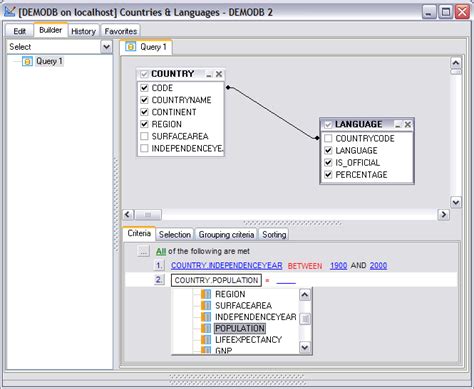Enable the COUNTRYCODE checkbox in LANGUAGE

328,138
